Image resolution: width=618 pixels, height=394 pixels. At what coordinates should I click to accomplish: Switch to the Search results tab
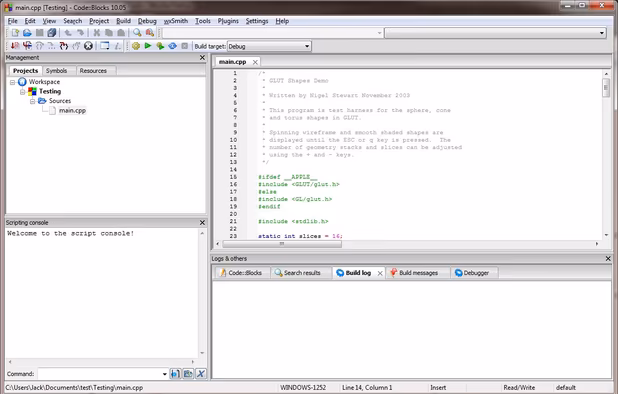click(302, 273)
